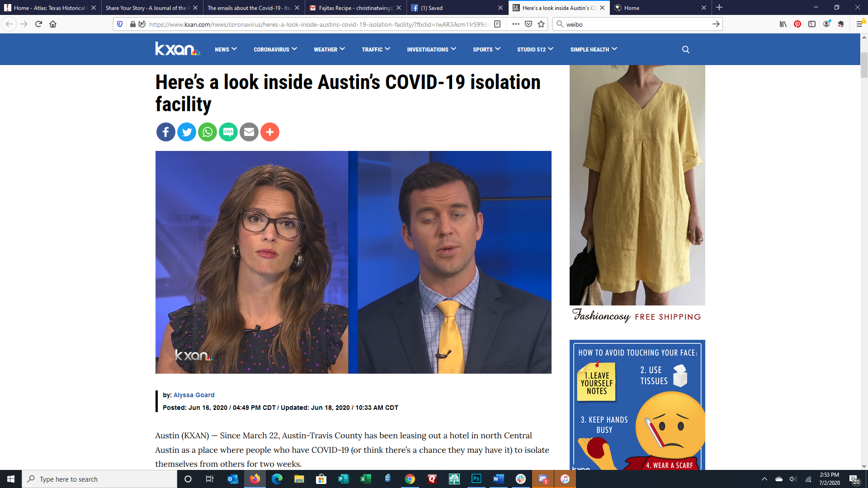
Task: Bookmark this page with star icon
Action: 541,24
